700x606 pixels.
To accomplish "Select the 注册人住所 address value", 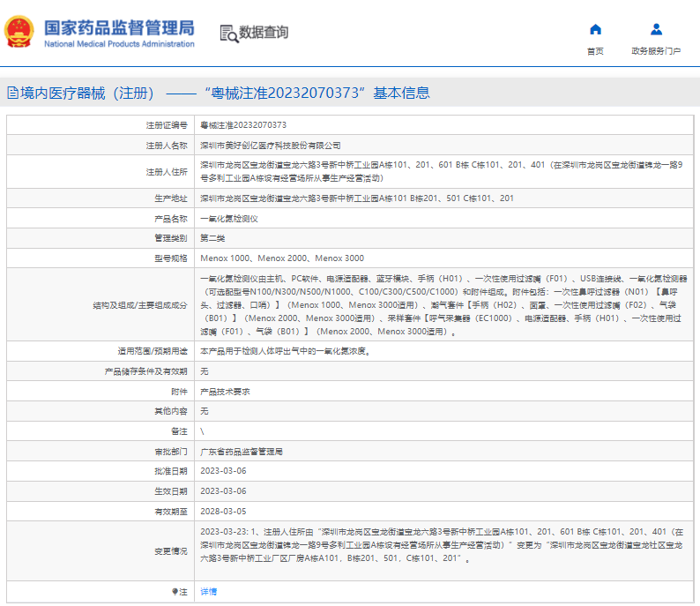I will (442, 171).
